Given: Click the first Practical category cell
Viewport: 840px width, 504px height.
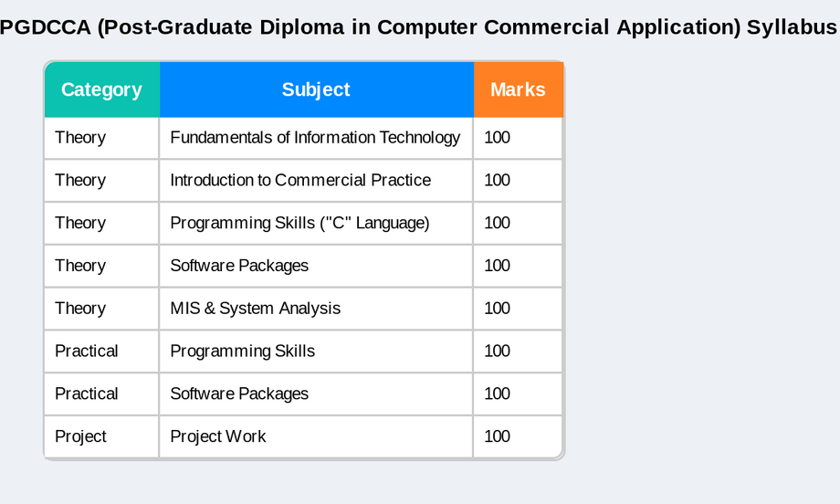Looking at the screenshot, I should click(101, 352).
